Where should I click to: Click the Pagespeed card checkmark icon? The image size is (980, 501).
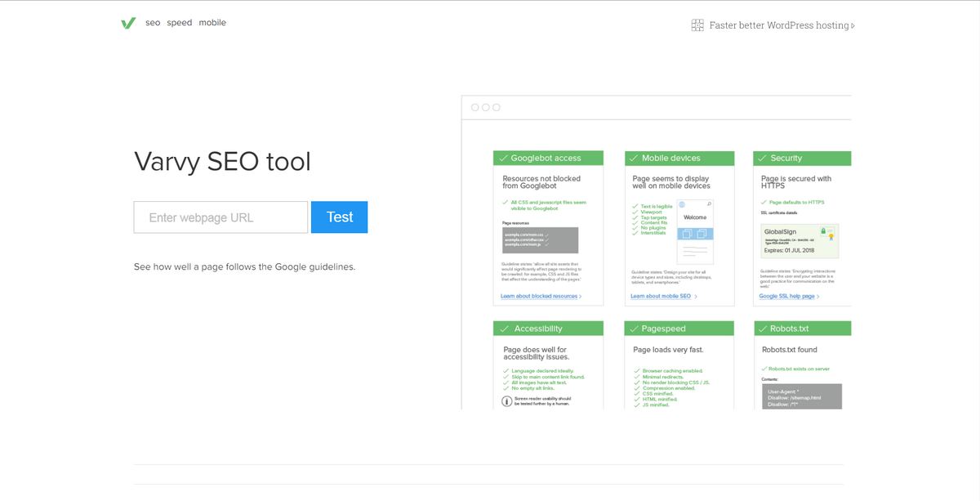click(634, 329)
